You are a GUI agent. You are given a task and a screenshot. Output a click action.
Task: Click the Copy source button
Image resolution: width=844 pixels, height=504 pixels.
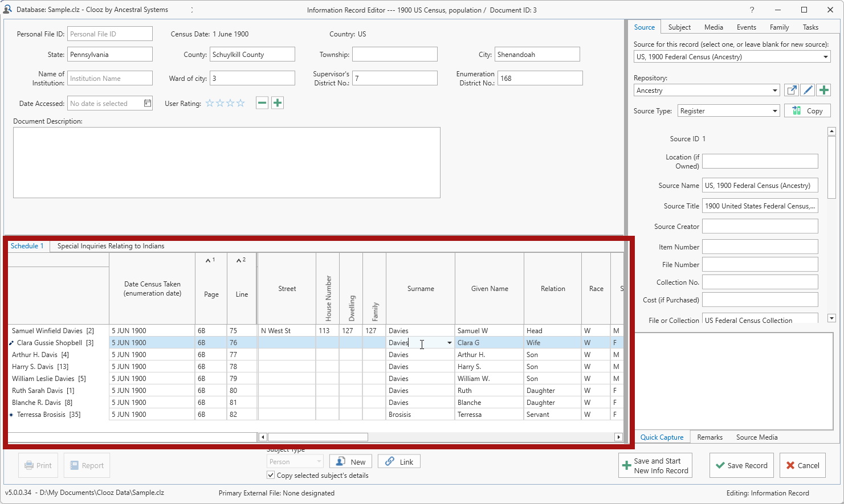tap(808, 111)
